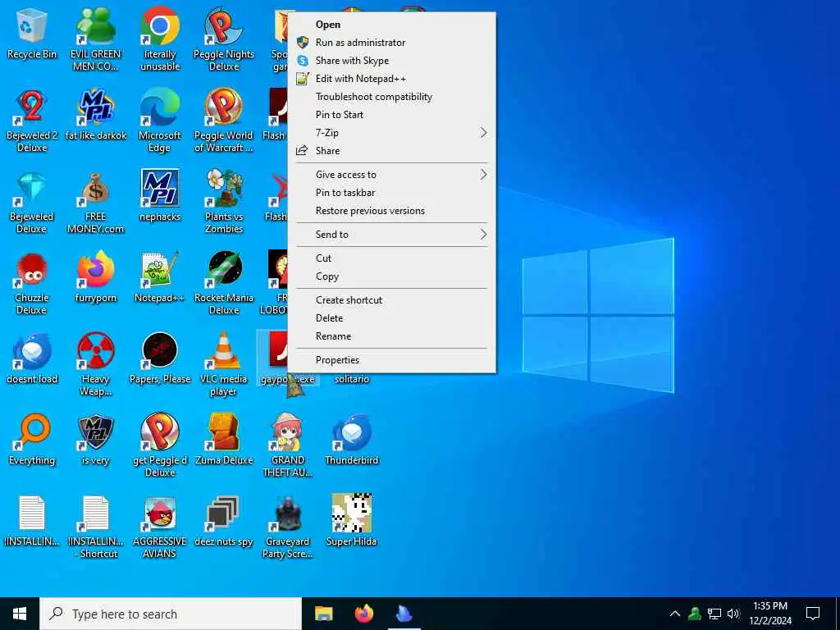Choose Share with arrow icon
Viewport: 840px width, 630px height.
tap(391, 151)
